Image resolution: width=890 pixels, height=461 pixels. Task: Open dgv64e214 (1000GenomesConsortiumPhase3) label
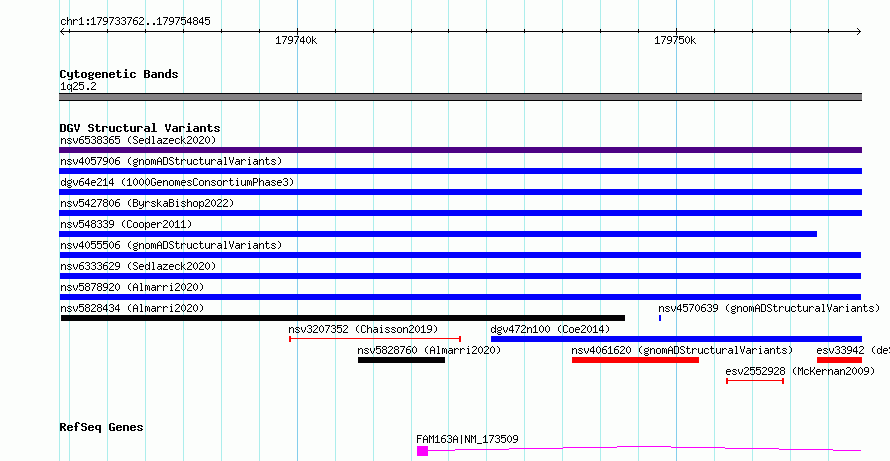click(177, 182)
